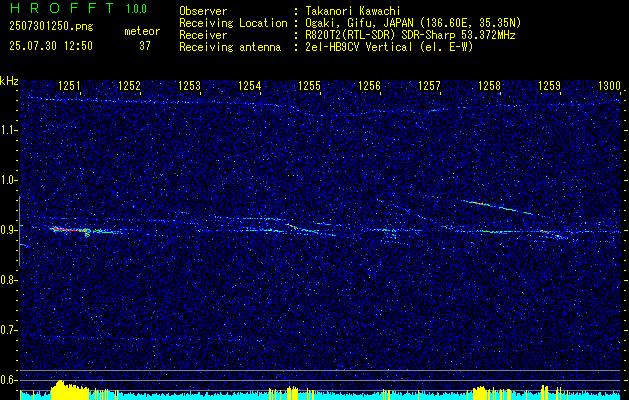This screenshot has height=400, width=629.
Task: Click the 0.7 kHz axis label
Action: 9,330
